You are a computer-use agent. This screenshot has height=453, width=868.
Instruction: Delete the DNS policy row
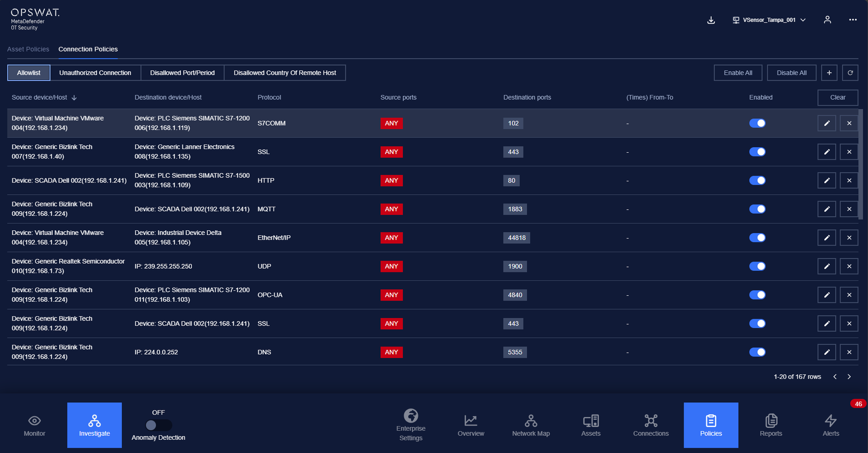(x=849, y=352)
